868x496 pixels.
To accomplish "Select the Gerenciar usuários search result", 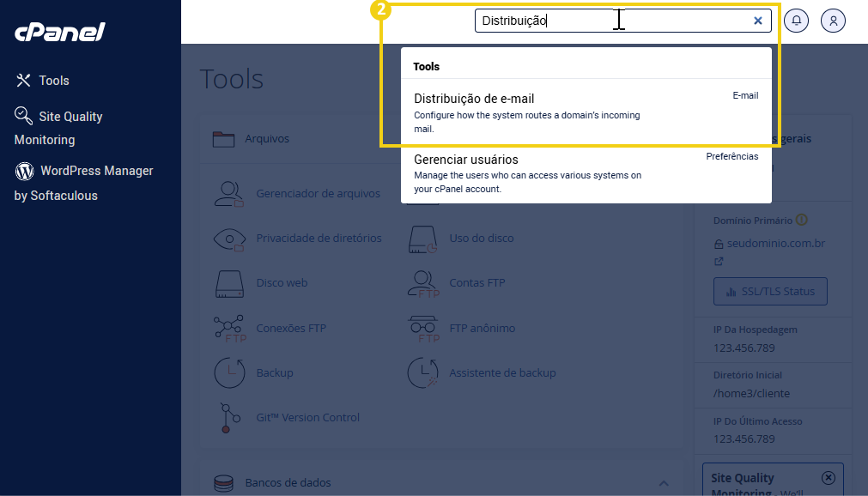I will point(465,160).
